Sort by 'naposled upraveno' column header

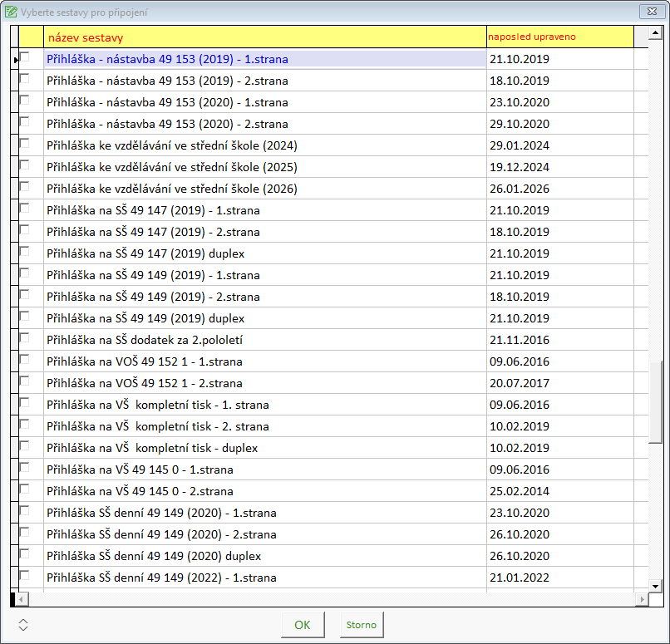[x=559, y=37]
